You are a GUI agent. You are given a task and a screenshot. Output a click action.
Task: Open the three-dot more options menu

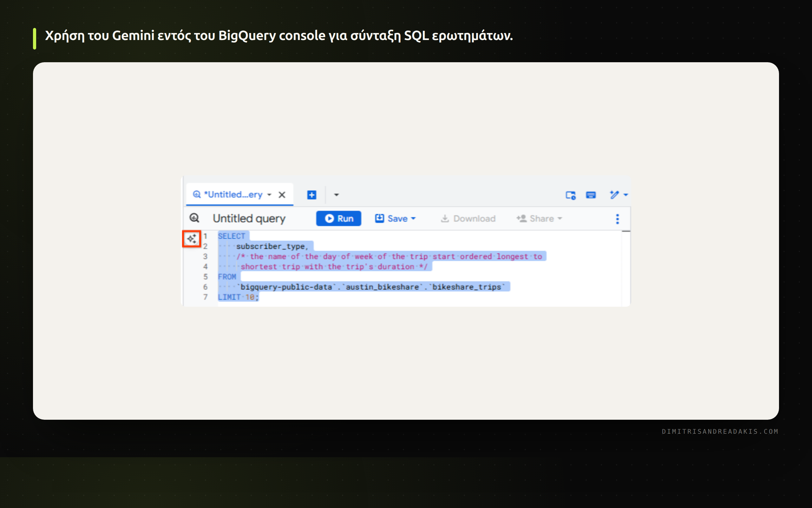tap(617, 219)
